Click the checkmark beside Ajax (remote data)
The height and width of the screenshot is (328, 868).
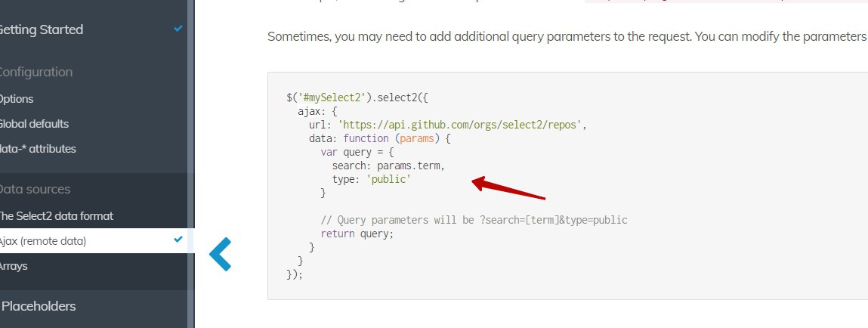(178, 240)
